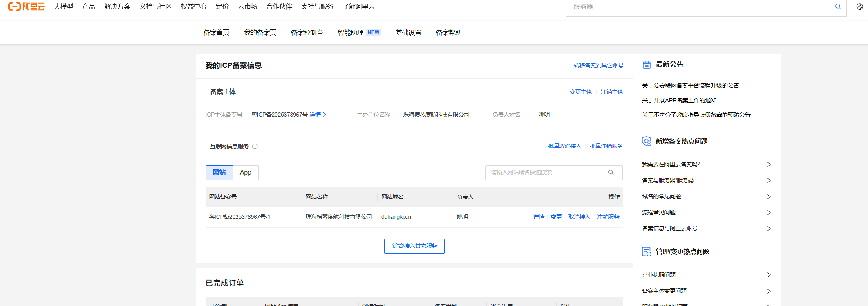Open the 关于开展APP备案工作的通知 announcement
The height and width of the screenshot is (306, 868).
coord(679,100)
